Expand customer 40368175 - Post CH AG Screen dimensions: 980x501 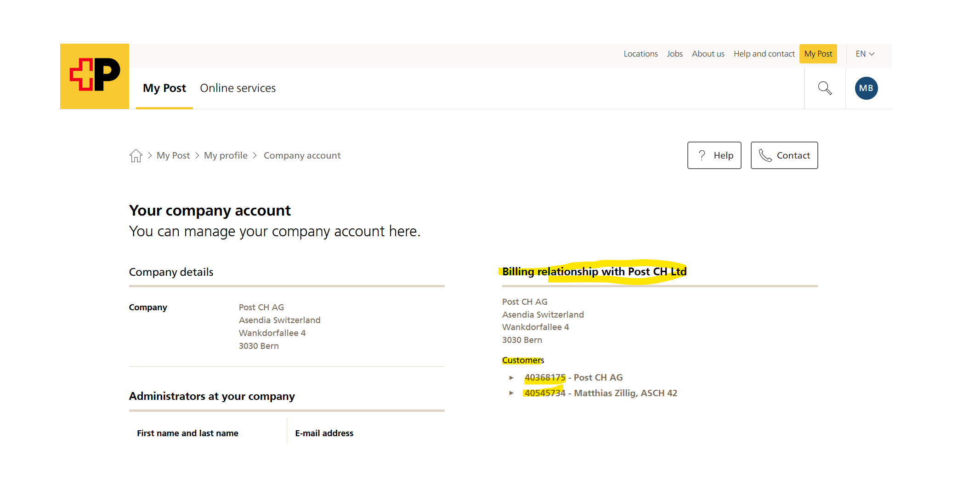pos(511,378)
